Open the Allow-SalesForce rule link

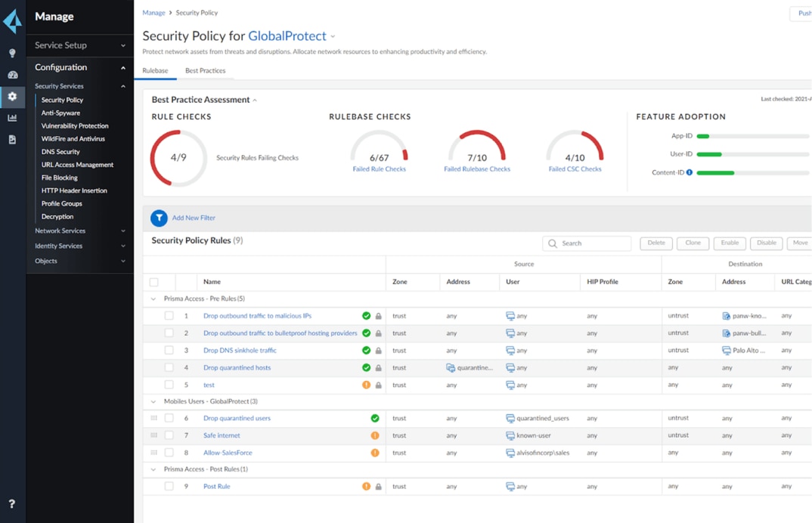pyautogui.click(x=227, y=452)
